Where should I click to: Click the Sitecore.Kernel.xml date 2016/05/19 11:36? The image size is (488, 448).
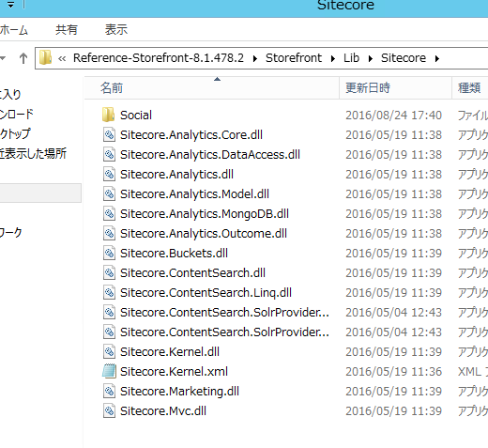point(393,372)
